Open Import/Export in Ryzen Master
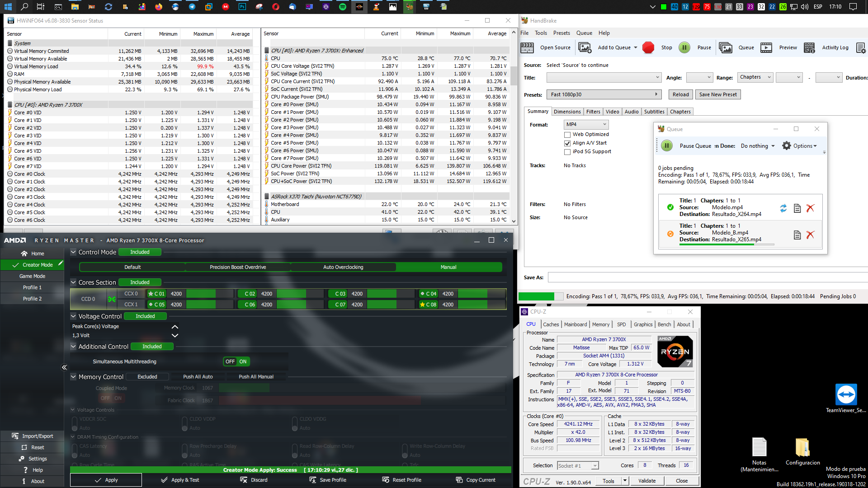868x488 pixels. point(33,436)
